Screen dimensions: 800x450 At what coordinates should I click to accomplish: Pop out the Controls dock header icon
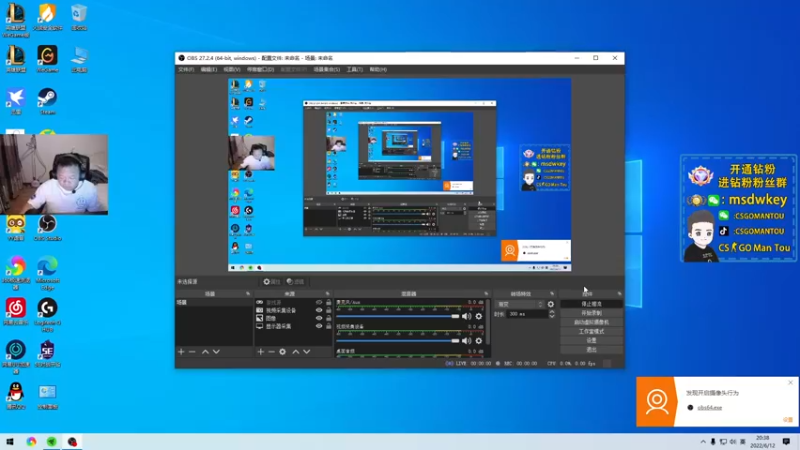(619, 294)
